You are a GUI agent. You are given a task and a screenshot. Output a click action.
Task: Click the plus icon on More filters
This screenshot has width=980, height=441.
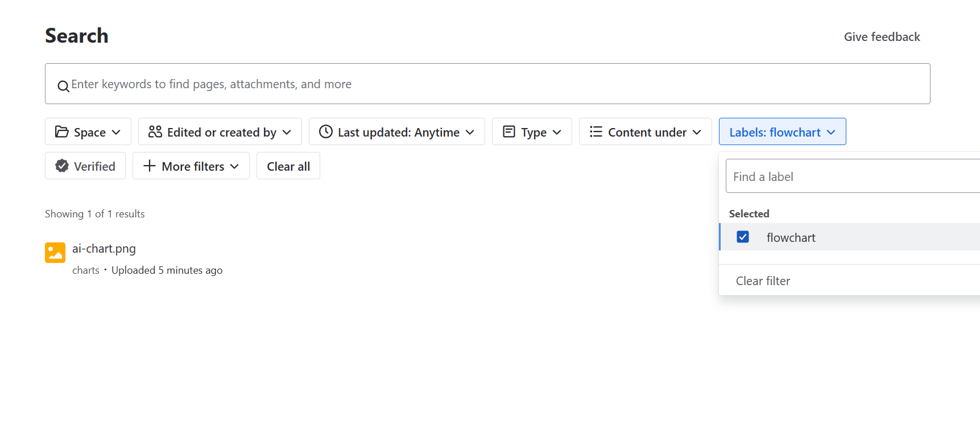pos(149,166)
